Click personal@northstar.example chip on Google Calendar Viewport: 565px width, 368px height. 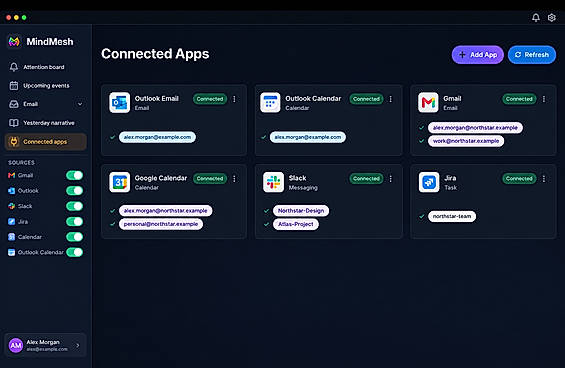(x=161, y=224)
